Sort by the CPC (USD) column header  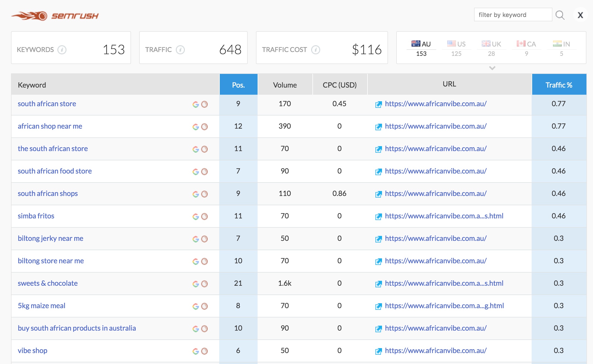click(340, 85)
